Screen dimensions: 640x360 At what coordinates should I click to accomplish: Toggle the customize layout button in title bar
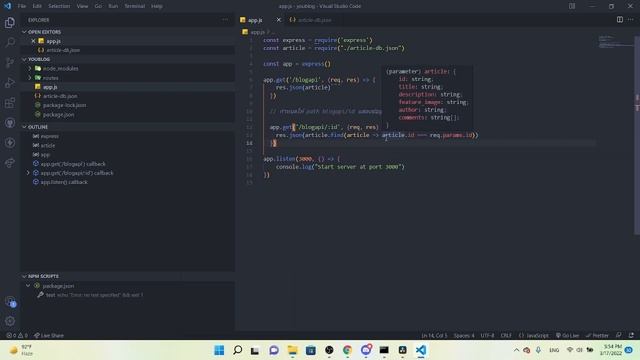572,6
